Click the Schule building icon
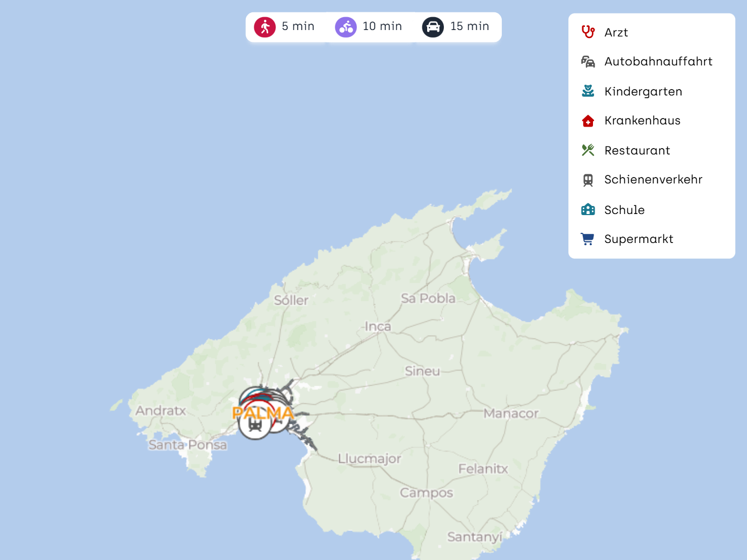 tap(588, 210)
